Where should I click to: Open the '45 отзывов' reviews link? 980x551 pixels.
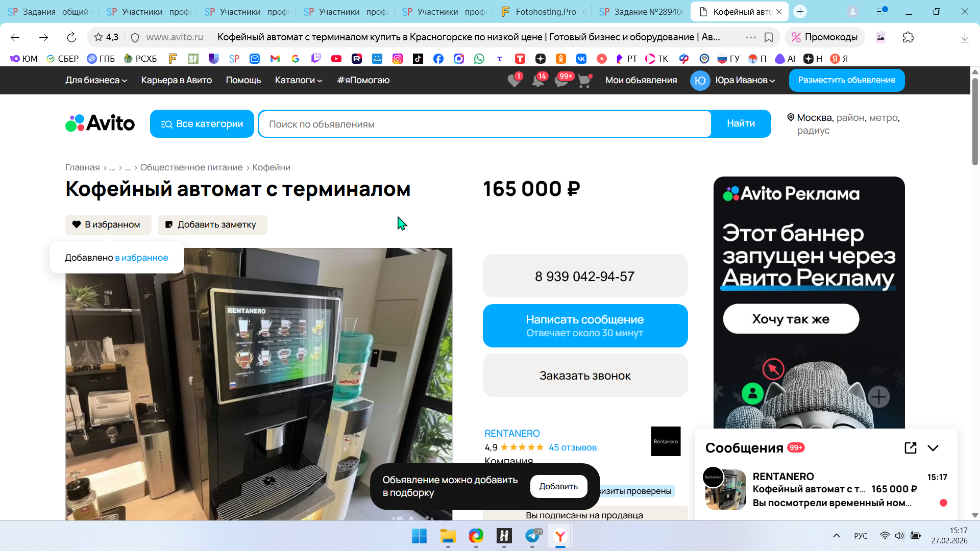572,447
